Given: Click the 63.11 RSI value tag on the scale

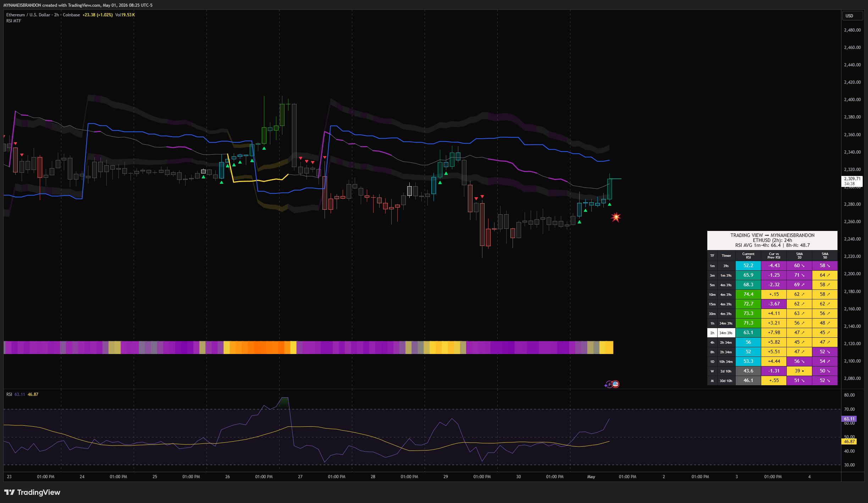Looking at the screenshot, I should click(x=849, y=419).
